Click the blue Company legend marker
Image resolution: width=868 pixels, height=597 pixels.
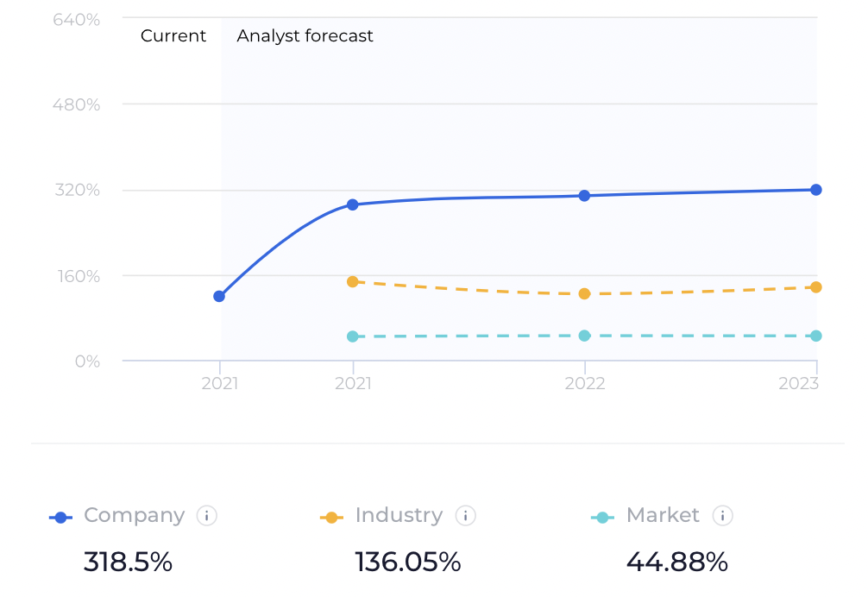pos(60,518)
